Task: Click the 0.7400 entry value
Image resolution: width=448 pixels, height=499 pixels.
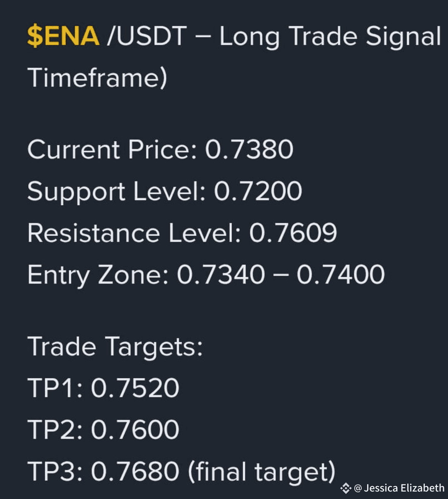Action: click(x=341, y=275)
